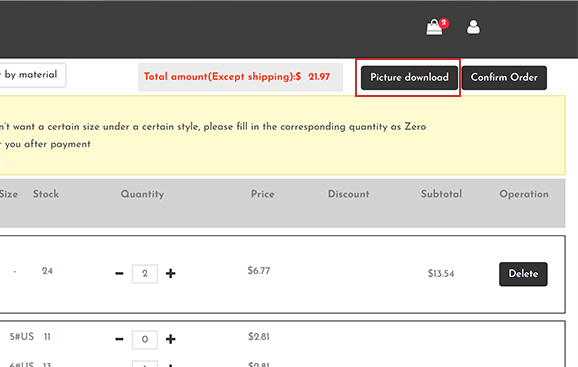The image size is (578, 367).
Task: Click the $6.77 price value
Action: point(259,271)
